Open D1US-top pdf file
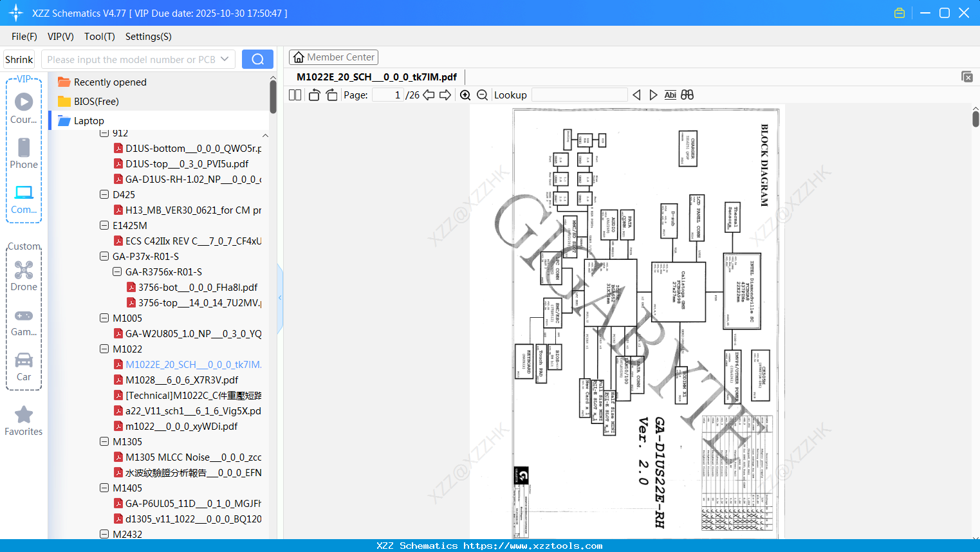This screenshot has height=552, width=980. pos(181,163)
